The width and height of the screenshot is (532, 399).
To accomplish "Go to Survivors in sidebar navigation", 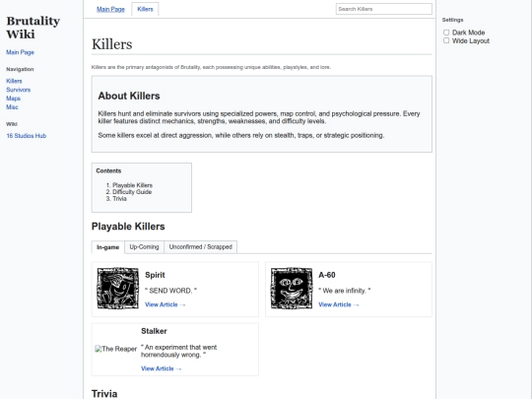I will click(x=19, y=90).
